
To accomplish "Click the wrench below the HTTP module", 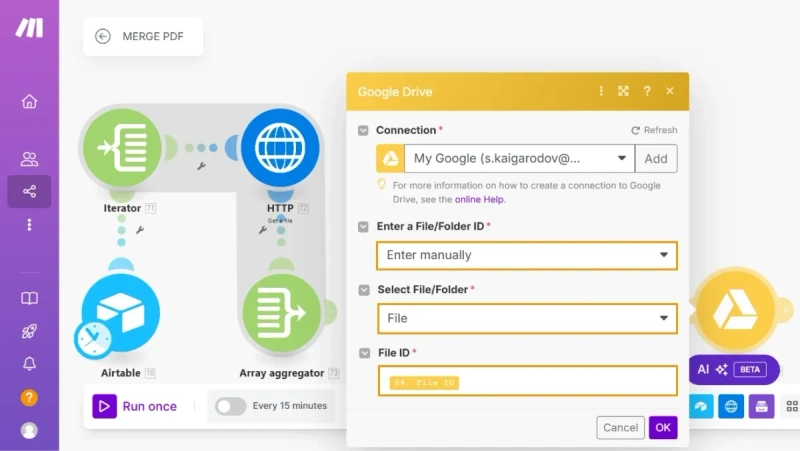I will [262, 230].
